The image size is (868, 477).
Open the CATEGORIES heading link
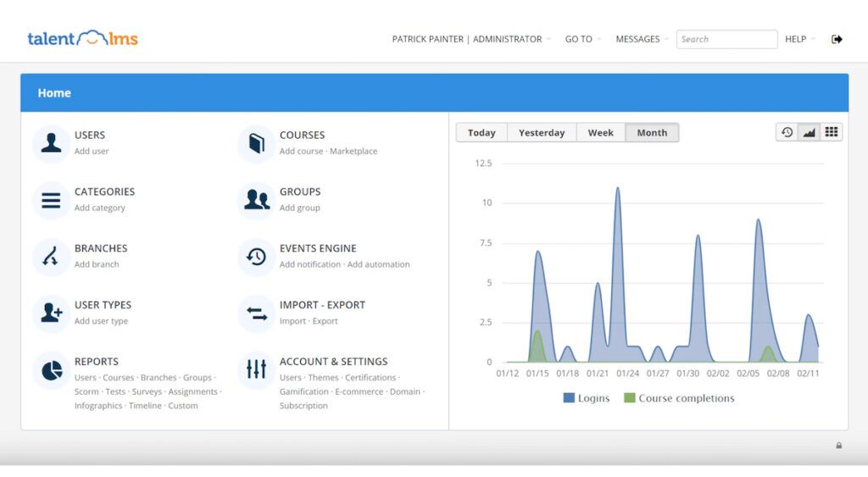point(104,191)
